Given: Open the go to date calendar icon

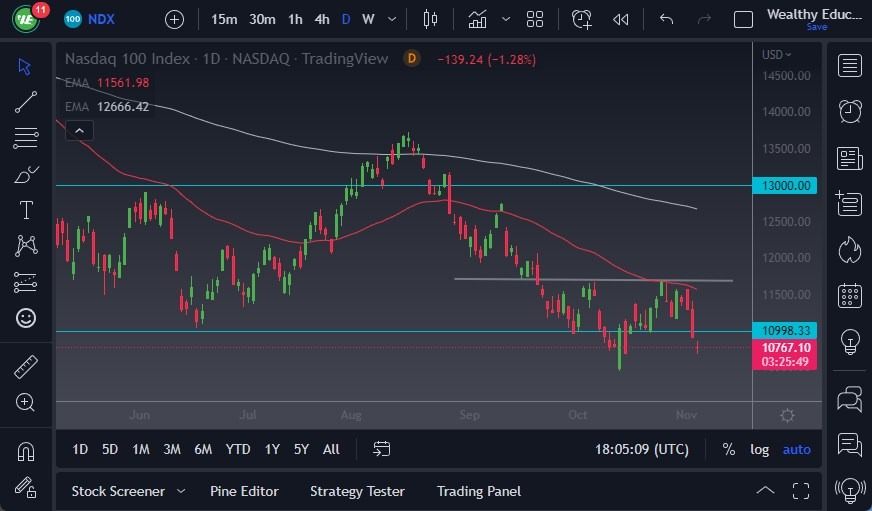Looking at the screenshot, I should click(382, 449).
